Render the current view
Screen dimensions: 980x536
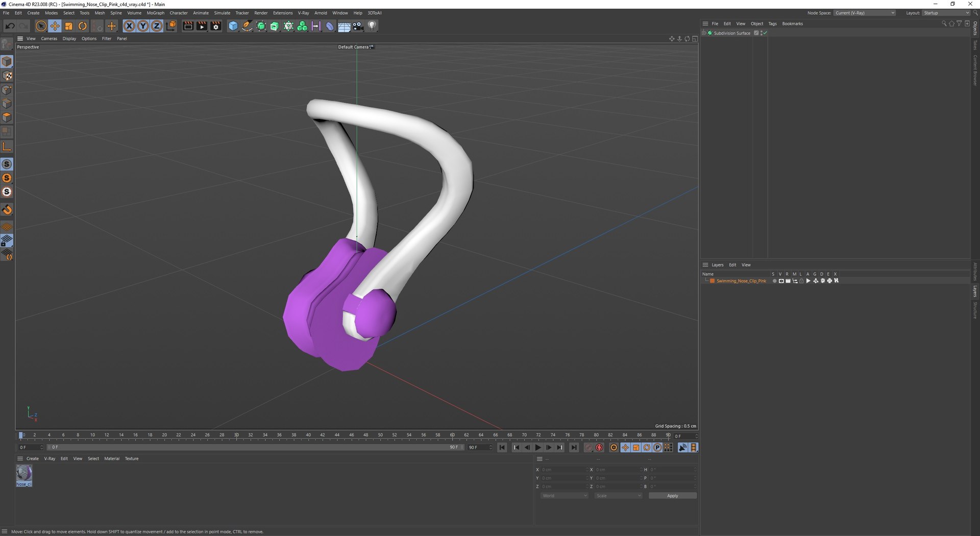pyautogui.click(x=188, y=26)
